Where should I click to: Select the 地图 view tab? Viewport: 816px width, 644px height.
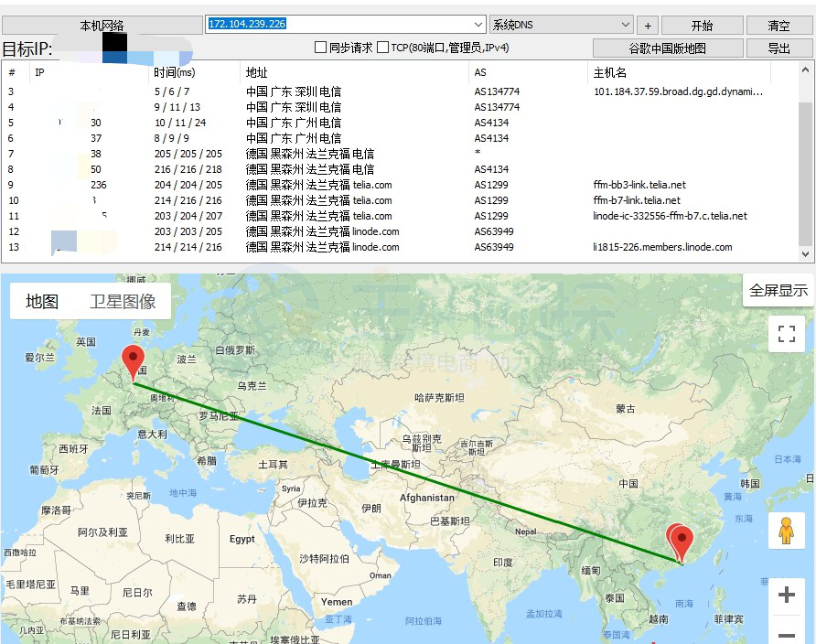click(40, 300)
